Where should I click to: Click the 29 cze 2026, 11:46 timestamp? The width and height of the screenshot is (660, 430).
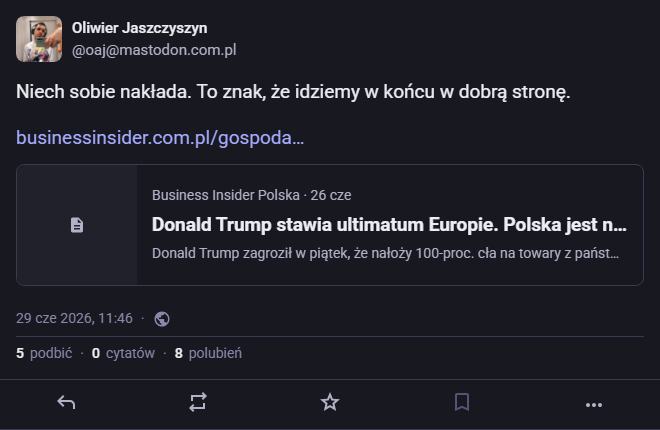pos(75,319)
